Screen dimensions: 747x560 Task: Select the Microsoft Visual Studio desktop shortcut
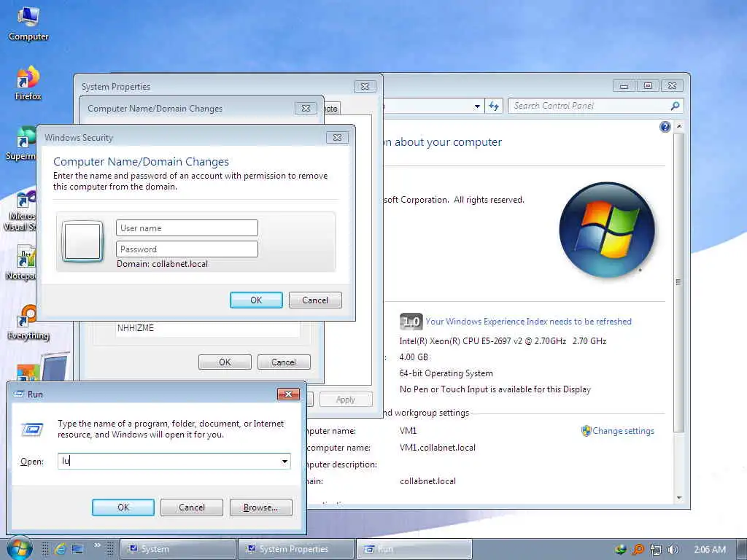point(21,211)
